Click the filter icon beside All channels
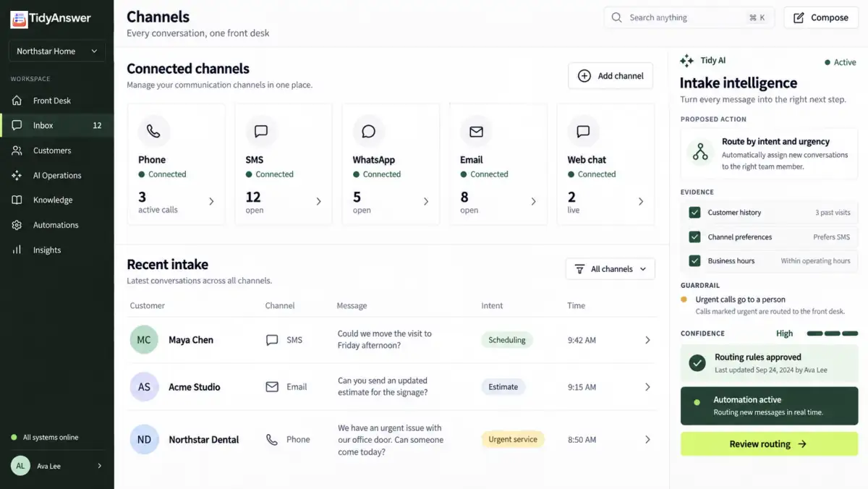868x489 pixels. point(579,269)
